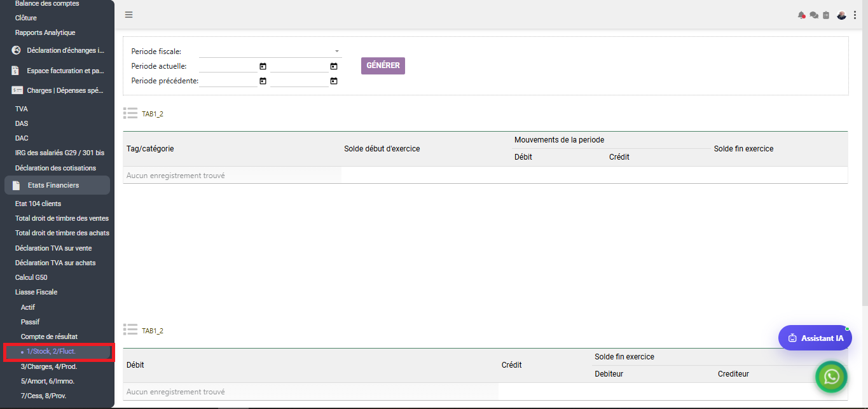
Task: Open the Clôture menu item
Action: point(26,18)
